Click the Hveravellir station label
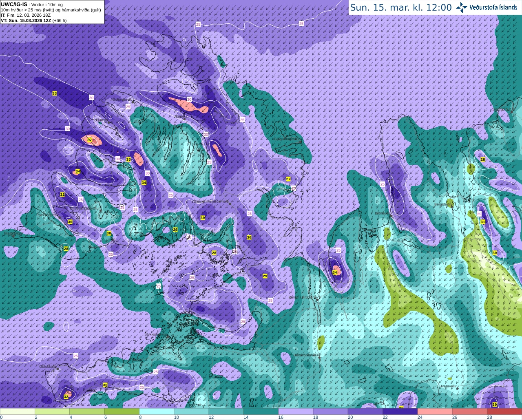This screenshot has width=522, height=420. [448, 386]
